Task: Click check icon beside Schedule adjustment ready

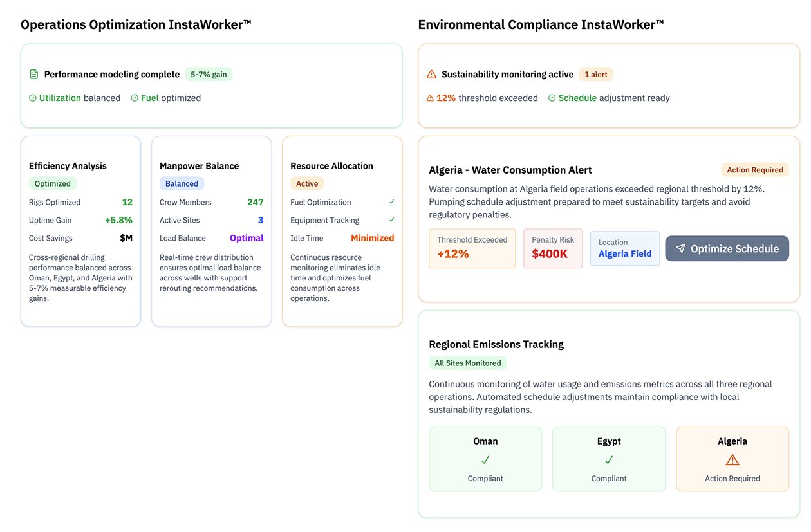Action: [552, 98]
